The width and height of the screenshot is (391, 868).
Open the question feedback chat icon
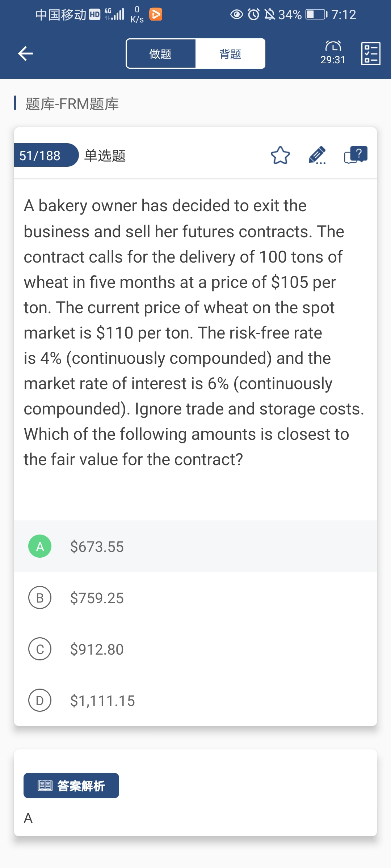(356, 156)
